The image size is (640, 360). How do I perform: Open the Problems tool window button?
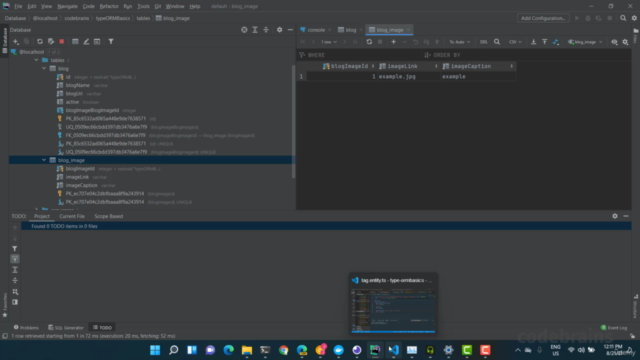coord(26,327)
